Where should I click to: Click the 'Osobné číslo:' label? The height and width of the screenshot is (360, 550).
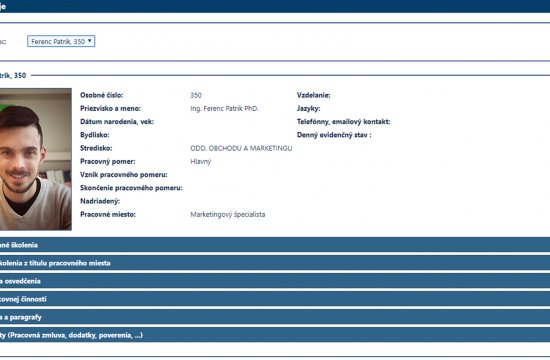tap(101, 95)
